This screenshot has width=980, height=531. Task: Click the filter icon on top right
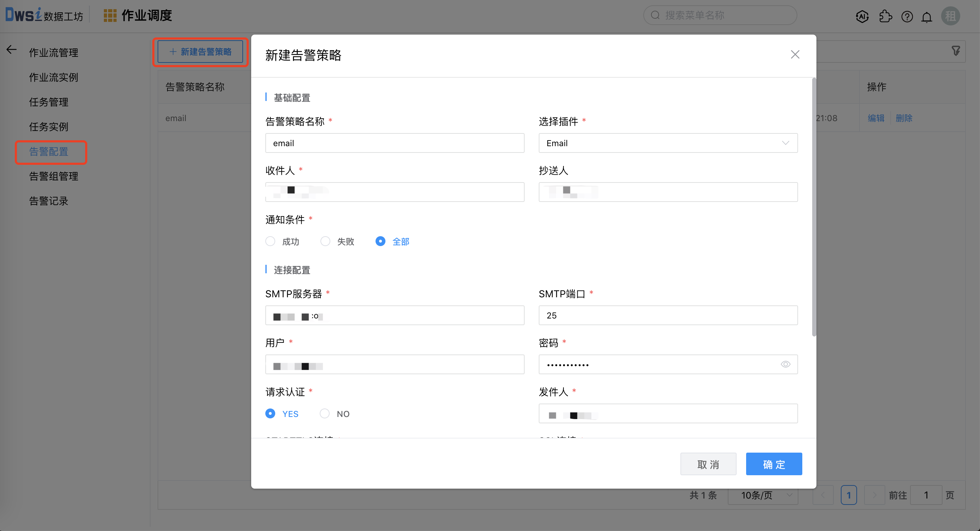coord(956,51)
